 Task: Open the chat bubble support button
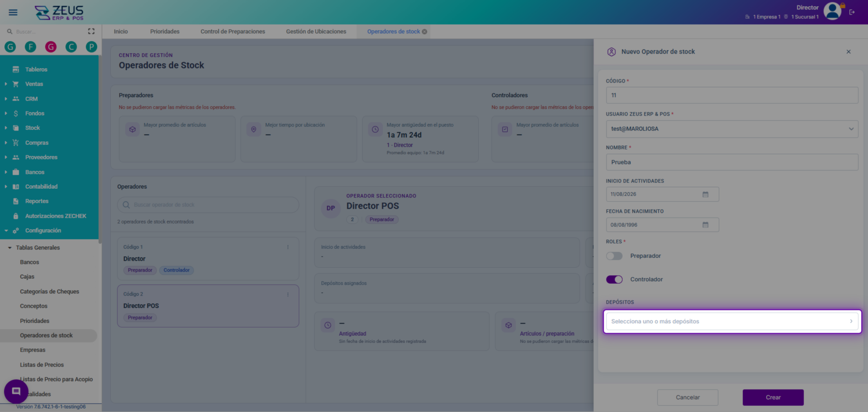tap(16, 391)
